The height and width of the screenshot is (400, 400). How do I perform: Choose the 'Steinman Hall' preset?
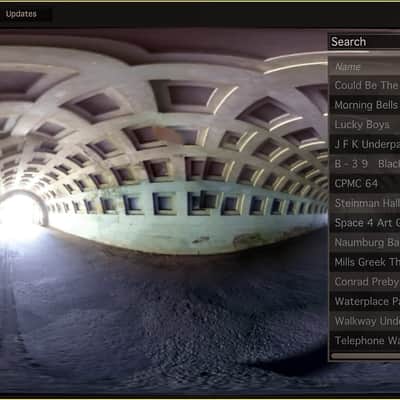(x=365, y=203)
